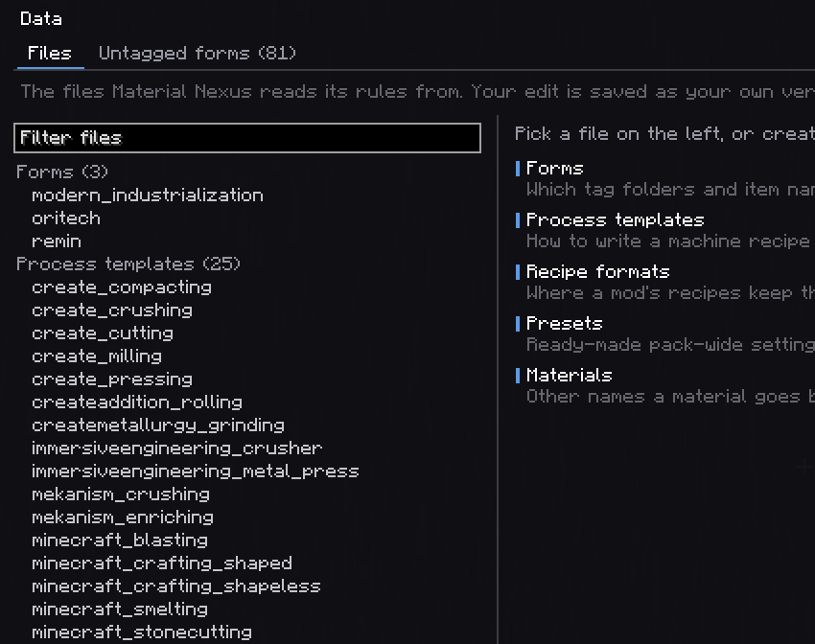This screenshot has width=815, height=644.
Task: Select the createmetallurgy_grinding template
Action: pos(158,425)
